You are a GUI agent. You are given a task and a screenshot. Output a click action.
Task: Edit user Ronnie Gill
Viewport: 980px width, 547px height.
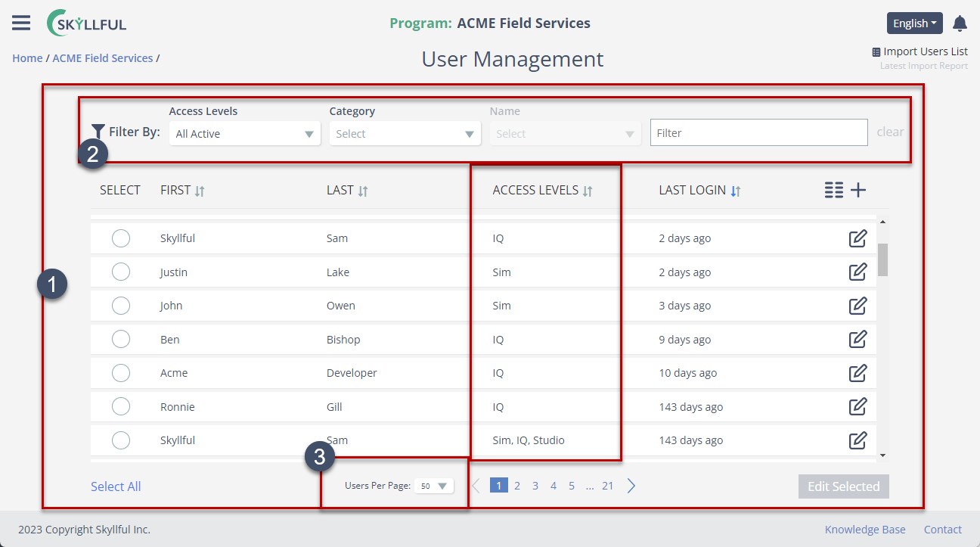pyautogui.click(x=857, y=406)
